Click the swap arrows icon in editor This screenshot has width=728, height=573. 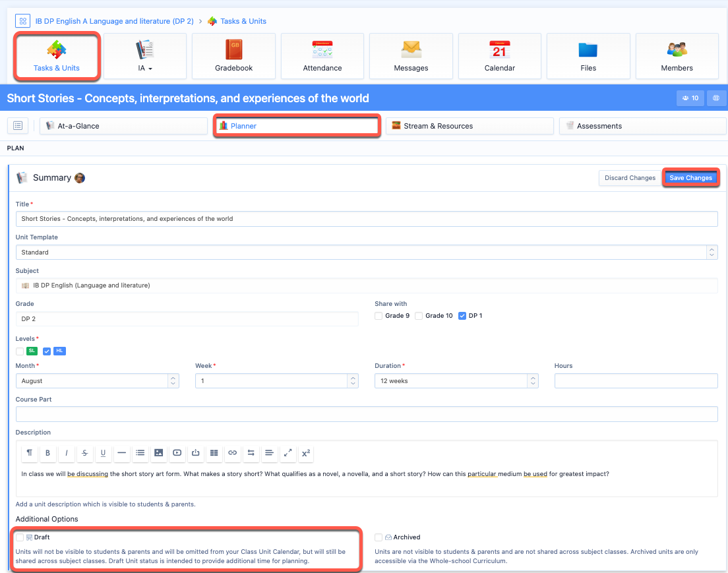point(251,453)
